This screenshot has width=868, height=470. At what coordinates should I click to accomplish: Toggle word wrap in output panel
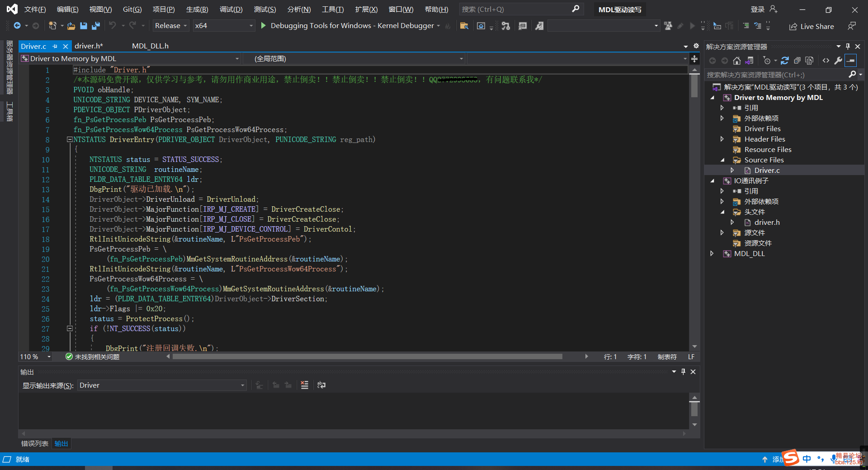[x=321, y=385]
